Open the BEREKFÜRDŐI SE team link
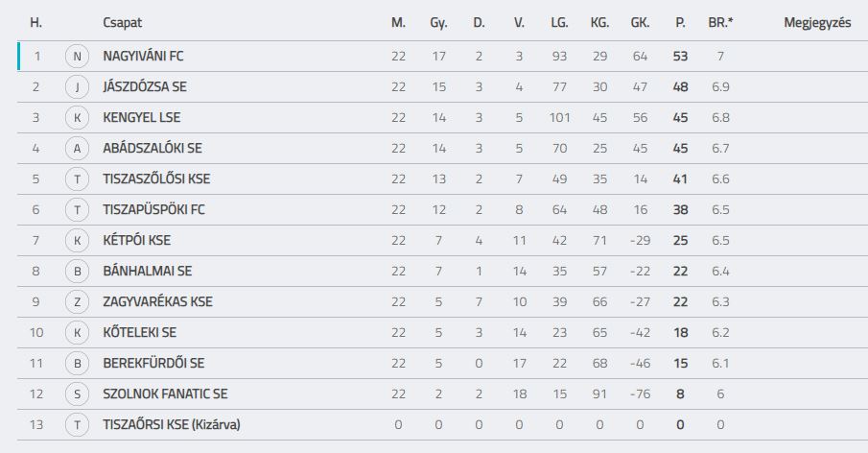Image resolution: width=868 pixels, height=453 pixels. click(x=153, y=364)
